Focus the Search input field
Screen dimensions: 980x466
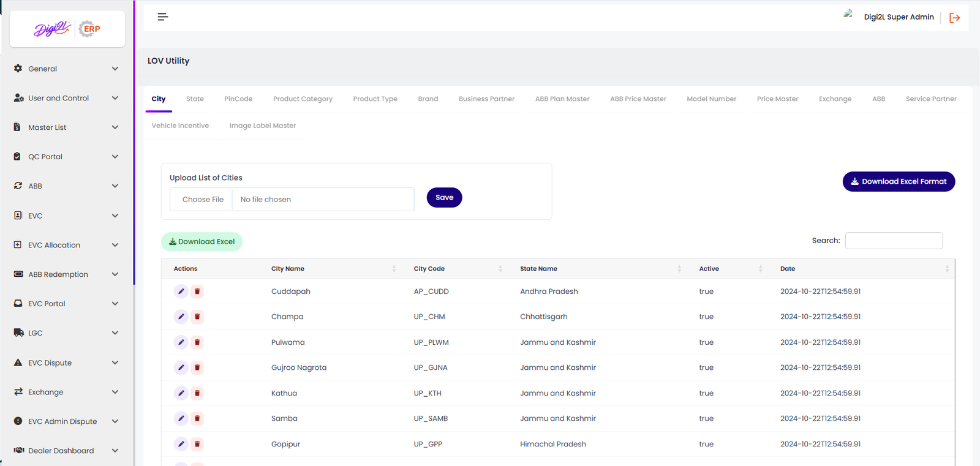pos(894,241)
